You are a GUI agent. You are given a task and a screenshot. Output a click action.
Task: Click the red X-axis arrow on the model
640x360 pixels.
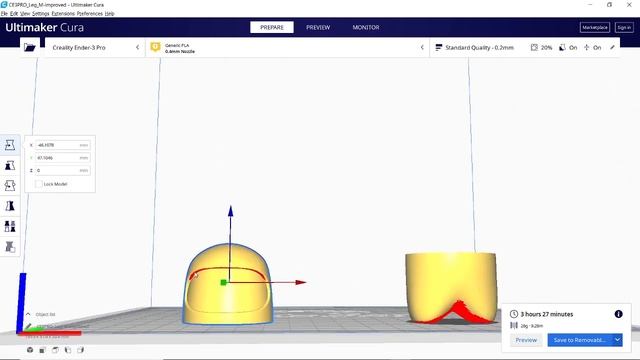tap(301, 282)
